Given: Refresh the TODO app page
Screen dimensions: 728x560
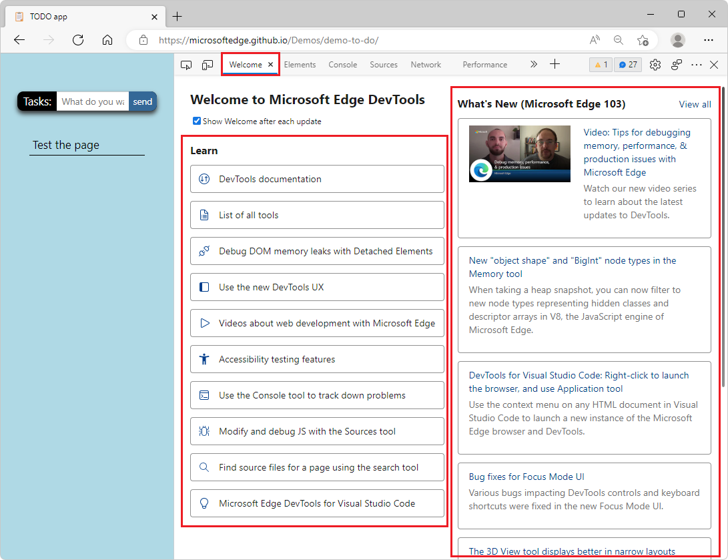Looking at the screenshot, I should [x=77, y=40].
